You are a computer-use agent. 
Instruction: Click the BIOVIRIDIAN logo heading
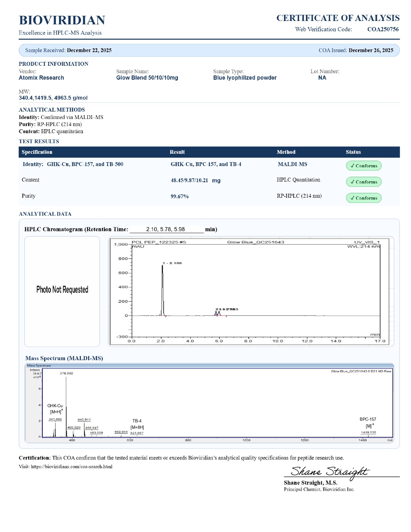62,20
